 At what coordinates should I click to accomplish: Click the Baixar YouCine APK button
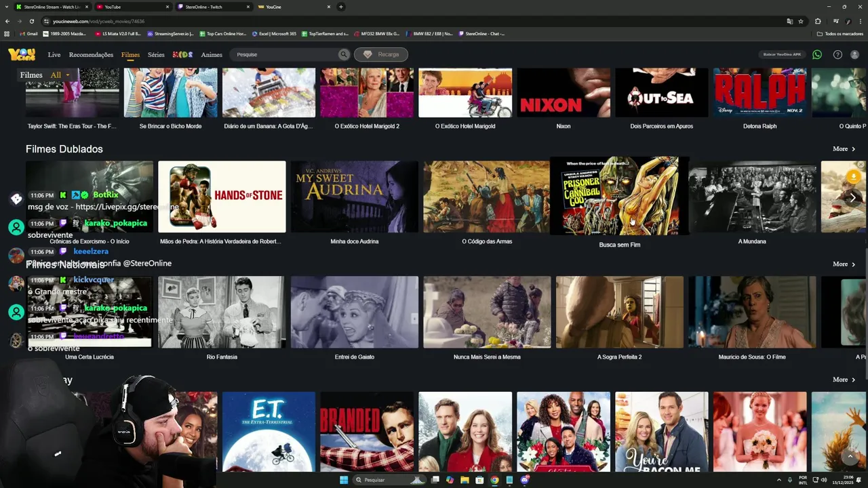(x=782, y=54)
